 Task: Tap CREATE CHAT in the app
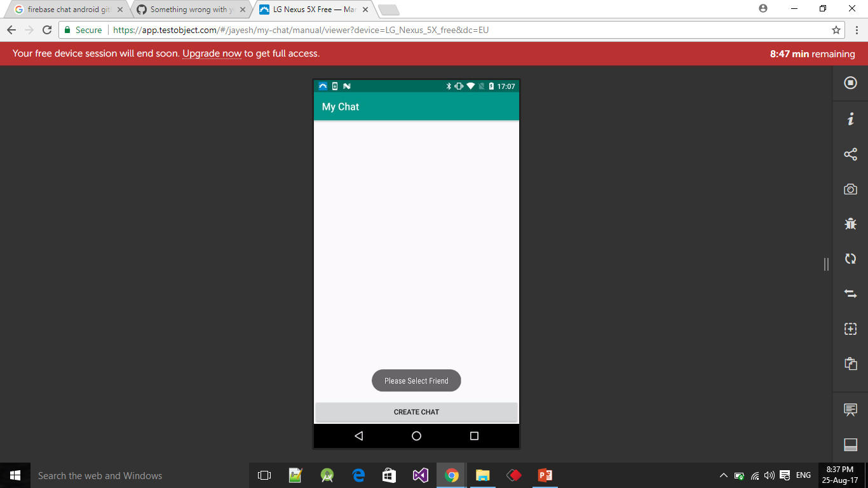pos(416,412)
